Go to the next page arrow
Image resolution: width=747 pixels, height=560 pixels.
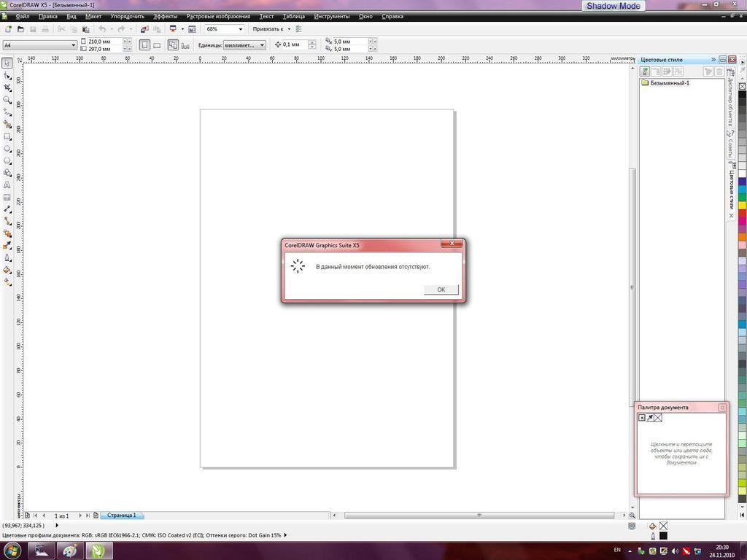pyautogui.click(x=80, y=516)
